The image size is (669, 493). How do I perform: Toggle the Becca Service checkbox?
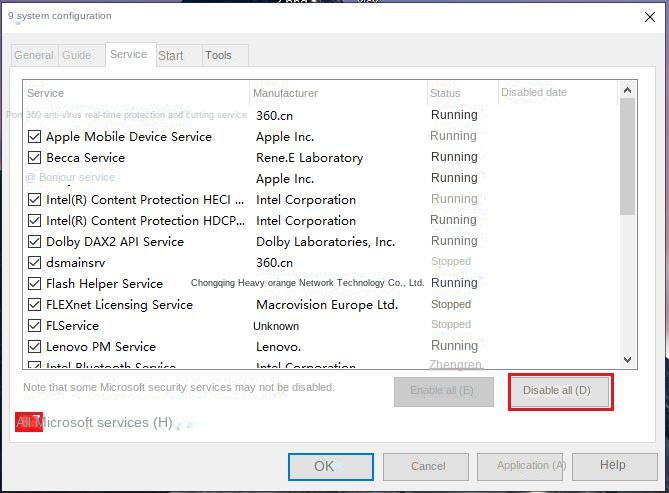(x=34, y=158)
